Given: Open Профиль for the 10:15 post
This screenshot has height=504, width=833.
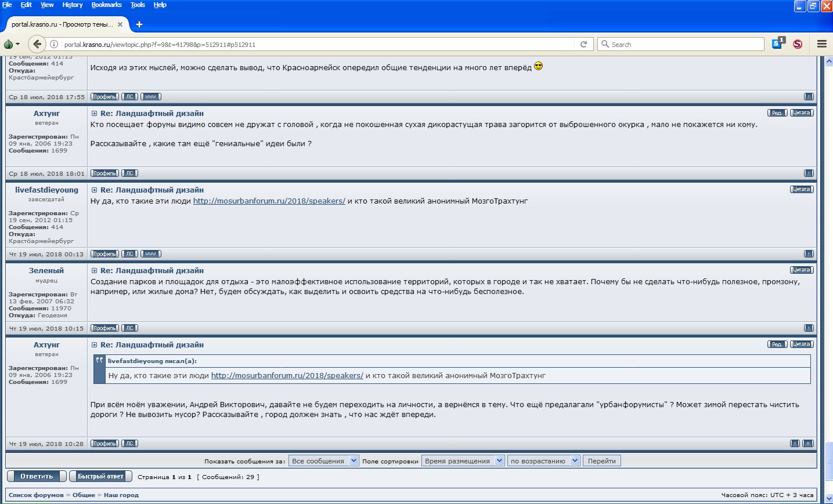Looking at the screenshot, I should coord(104,328).
